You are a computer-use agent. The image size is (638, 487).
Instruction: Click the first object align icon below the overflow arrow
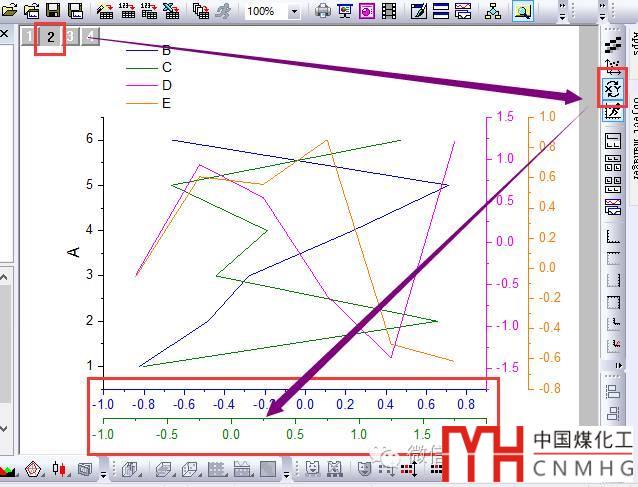[613, 391]
